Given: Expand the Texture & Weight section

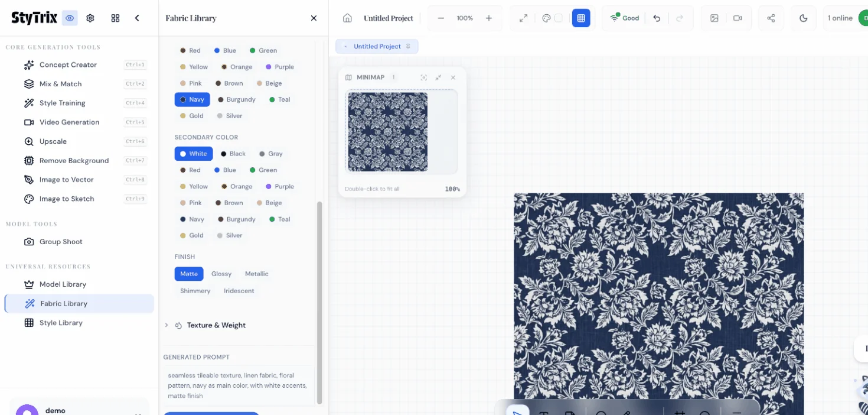Looking at the screenshot, I should [x=216, y=325].
